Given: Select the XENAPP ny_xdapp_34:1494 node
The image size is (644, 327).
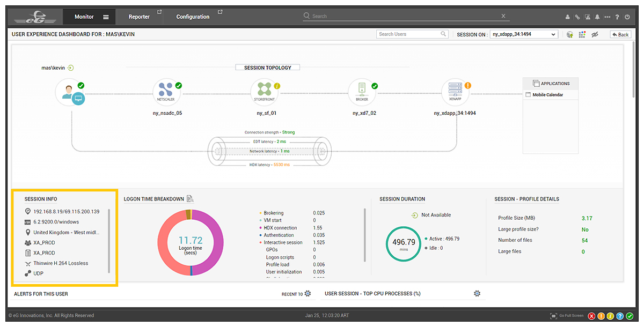Looking at the screenshot, I should pos(456,92).
